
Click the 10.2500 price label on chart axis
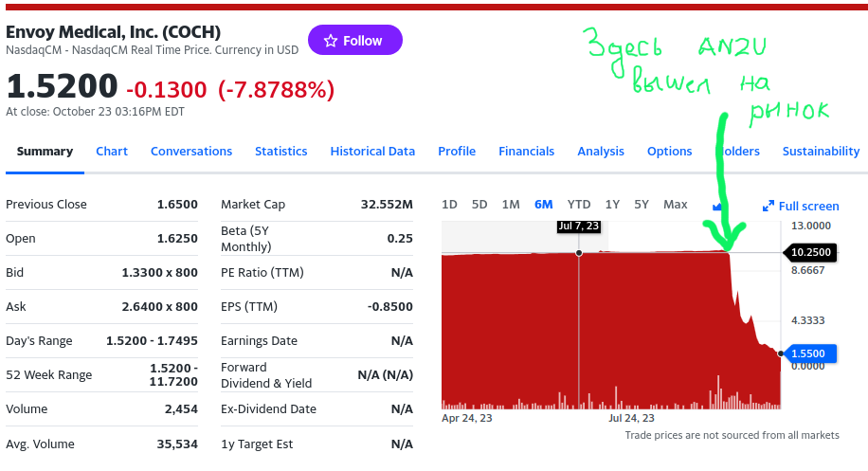pos(810,252)
